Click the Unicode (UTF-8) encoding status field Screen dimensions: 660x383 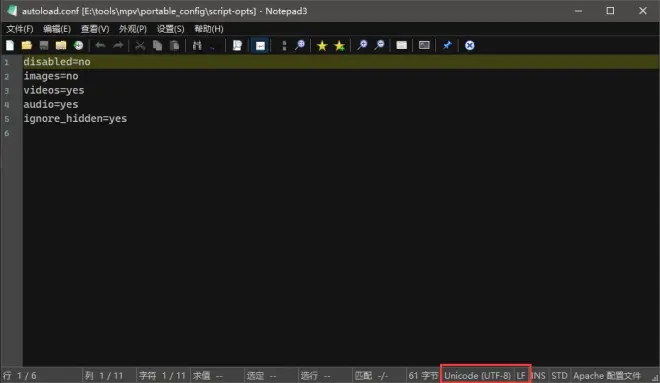(x=477, y=375)
